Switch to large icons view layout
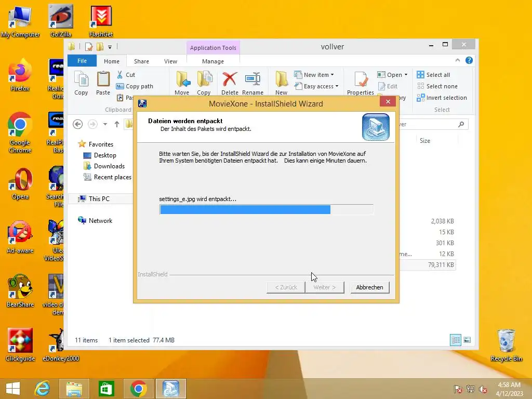This screenshot has height=399, width=532. click(x=467, y=340)
